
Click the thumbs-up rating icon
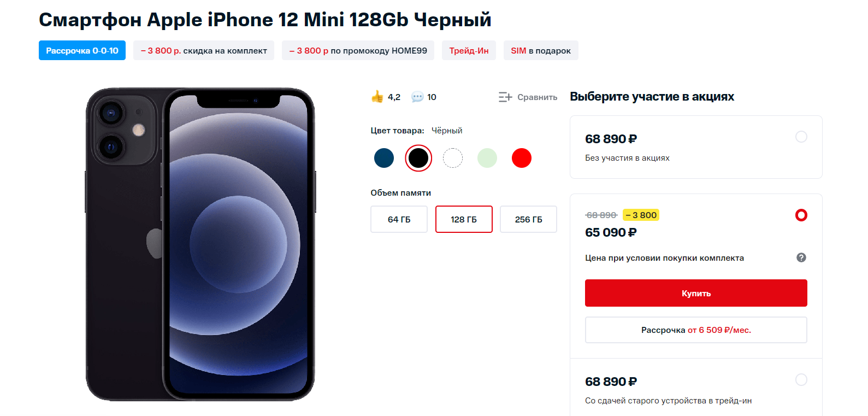377,97
